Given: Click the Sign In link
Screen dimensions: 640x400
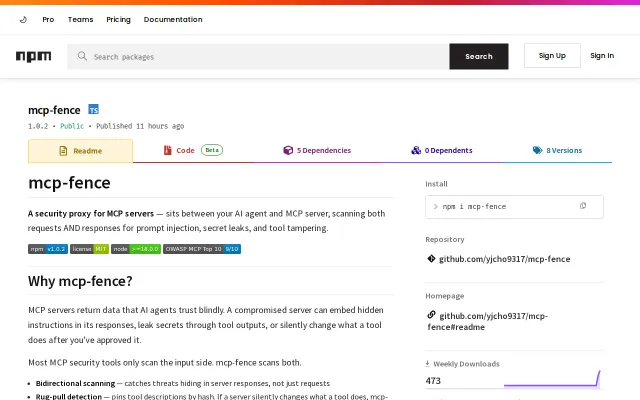Looking at the screenshot, I should pos(602,56).
